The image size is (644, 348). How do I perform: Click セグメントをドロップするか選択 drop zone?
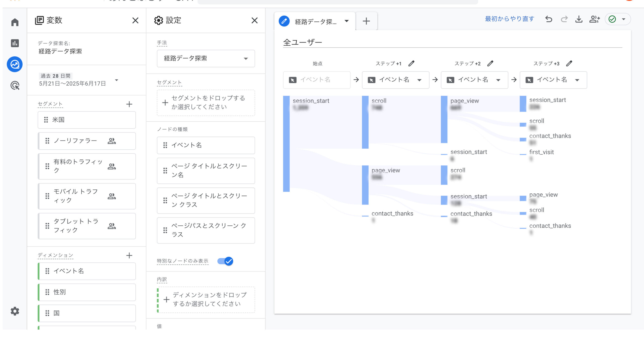click(206, 103)
